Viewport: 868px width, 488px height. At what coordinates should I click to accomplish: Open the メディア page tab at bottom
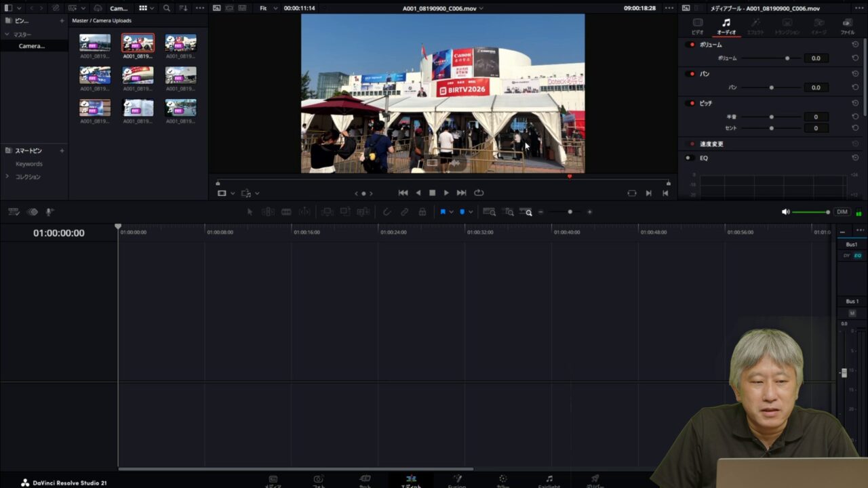[273, 481]
